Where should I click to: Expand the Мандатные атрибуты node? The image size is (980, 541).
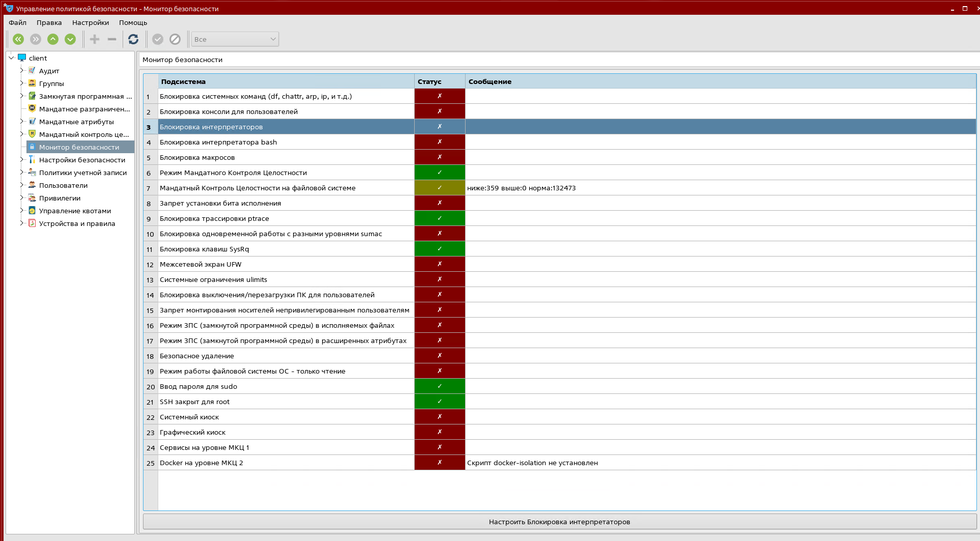[21, 121]
